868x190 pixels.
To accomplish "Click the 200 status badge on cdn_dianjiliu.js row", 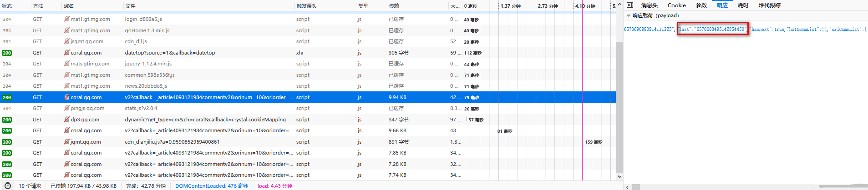I will click(x=7, y=142).
